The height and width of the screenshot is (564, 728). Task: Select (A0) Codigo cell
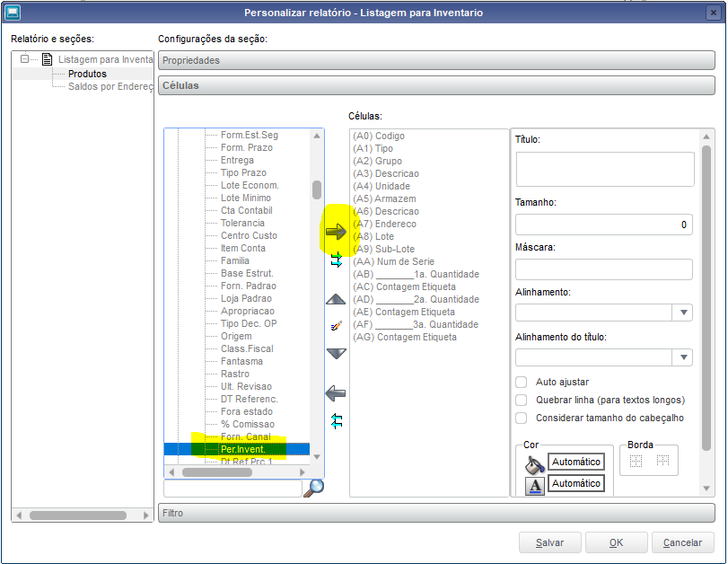(x=379, y=136)
